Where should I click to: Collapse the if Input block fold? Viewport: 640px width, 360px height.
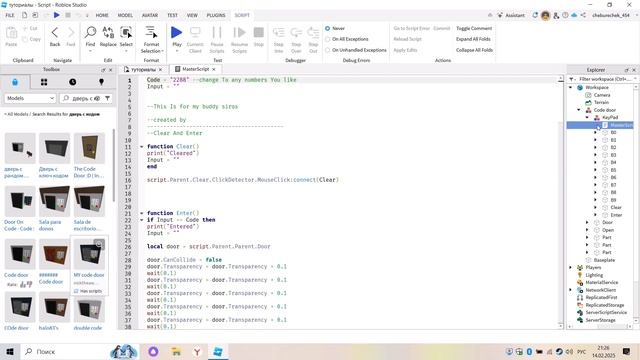[x=142, y=220]
